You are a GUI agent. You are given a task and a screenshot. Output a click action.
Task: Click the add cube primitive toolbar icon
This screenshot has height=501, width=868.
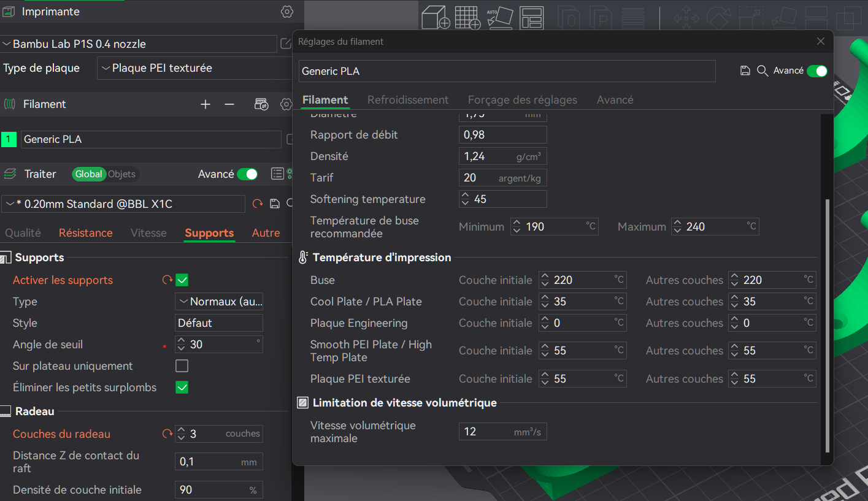coord(437,18)
